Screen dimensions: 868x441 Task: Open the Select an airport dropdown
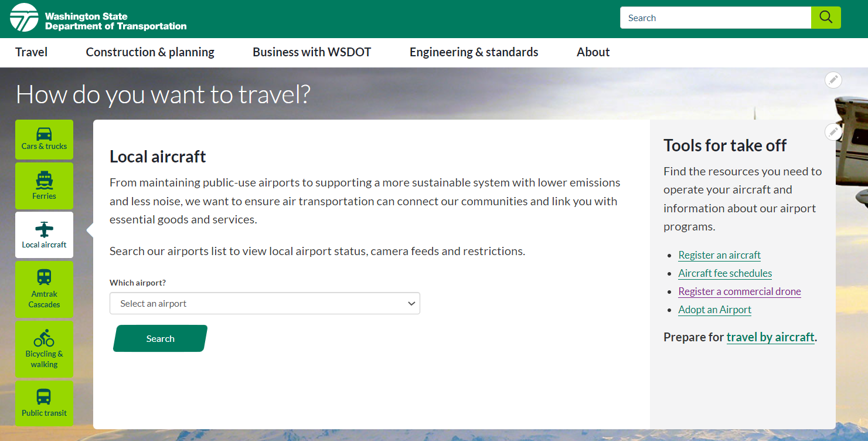tap(264, 304)
